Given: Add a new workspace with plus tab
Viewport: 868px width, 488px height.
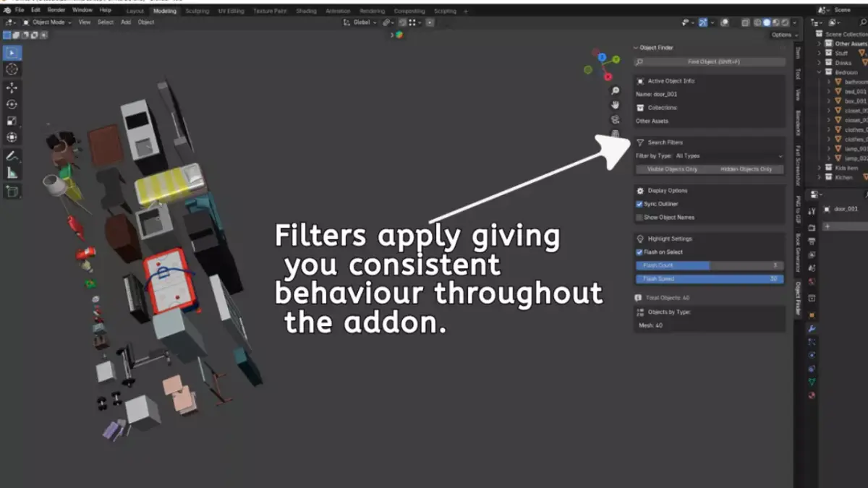Looking at the screenshot, I should click(465, 11).
